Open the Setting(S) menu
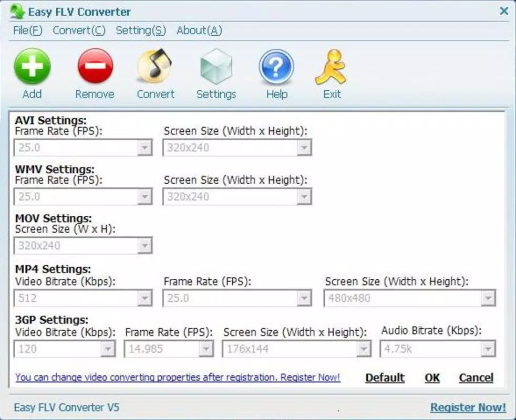 tap(141, 30)
